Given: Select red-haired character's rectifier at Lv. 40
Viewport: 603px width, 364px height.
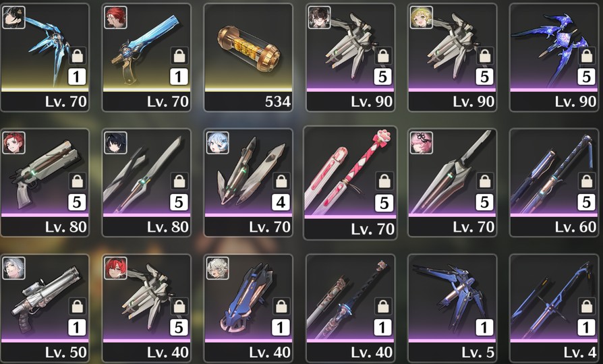Looking at the screenshot, I should [146, 308].
